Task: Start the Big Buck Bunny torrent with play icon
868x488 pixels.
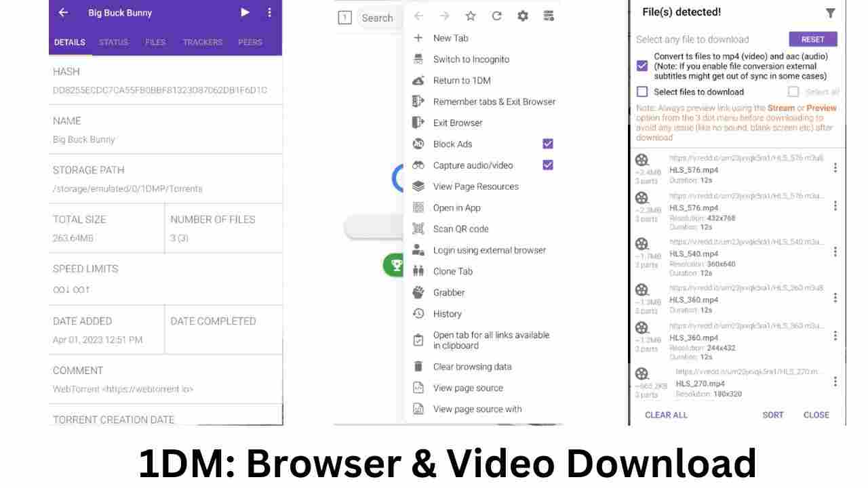Action: 245,12
